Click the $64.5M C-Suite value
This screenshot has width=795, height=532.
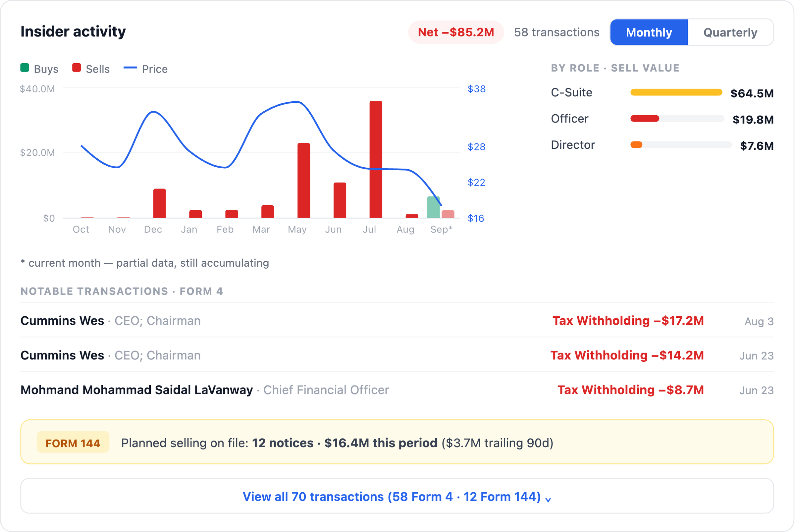[752, 93]
